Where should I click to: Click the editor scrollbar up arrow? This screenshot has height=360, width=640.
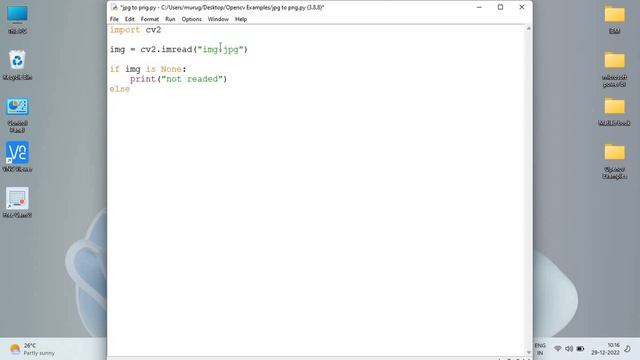tap(529, 29)
